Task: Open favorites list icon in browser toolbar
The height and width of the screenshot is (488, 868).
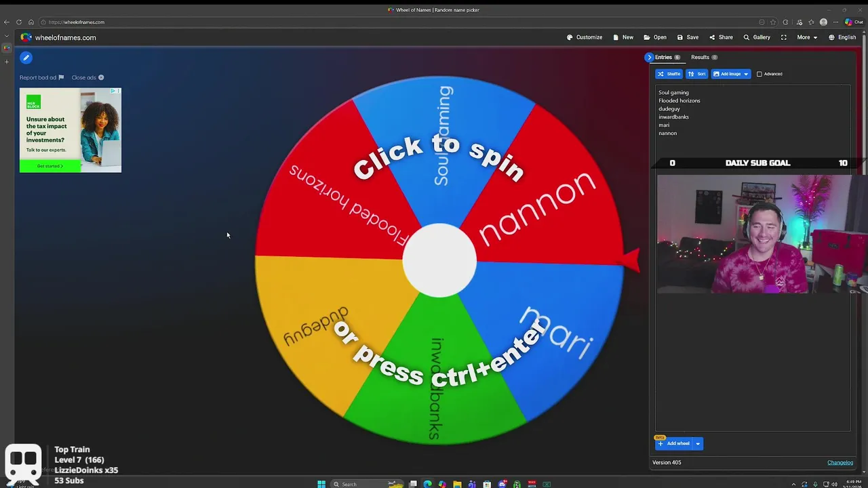Action: [812, 22]
